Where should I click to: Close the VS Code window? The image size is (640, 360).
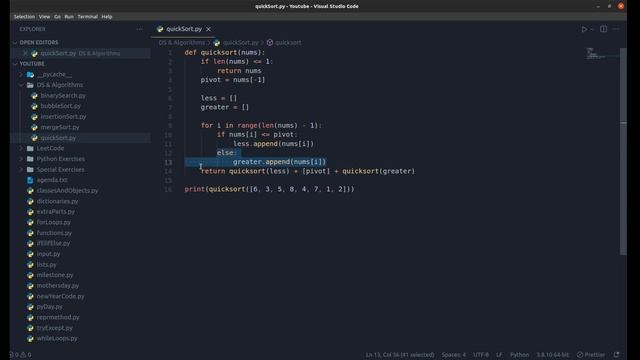pos(621,6)
